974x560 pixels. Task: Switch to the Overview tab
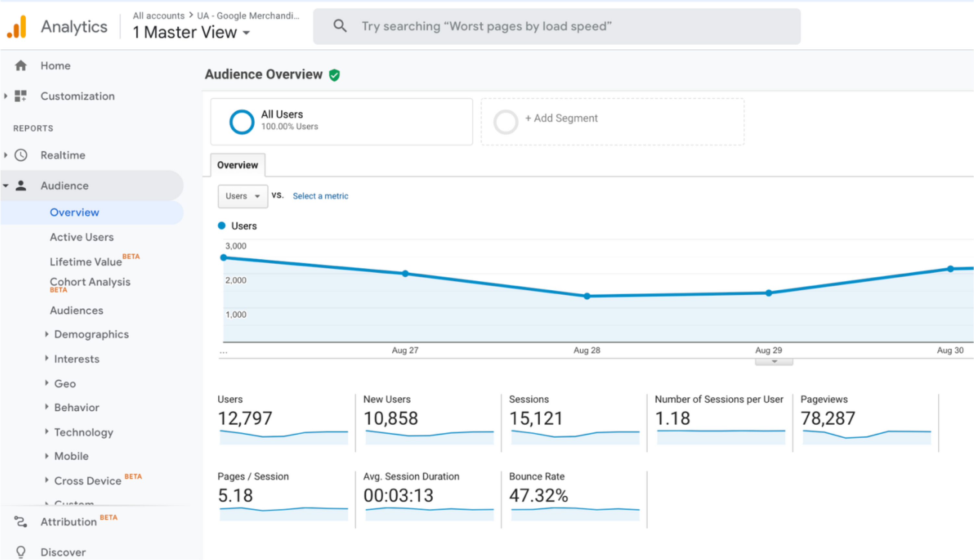[237, 165]
